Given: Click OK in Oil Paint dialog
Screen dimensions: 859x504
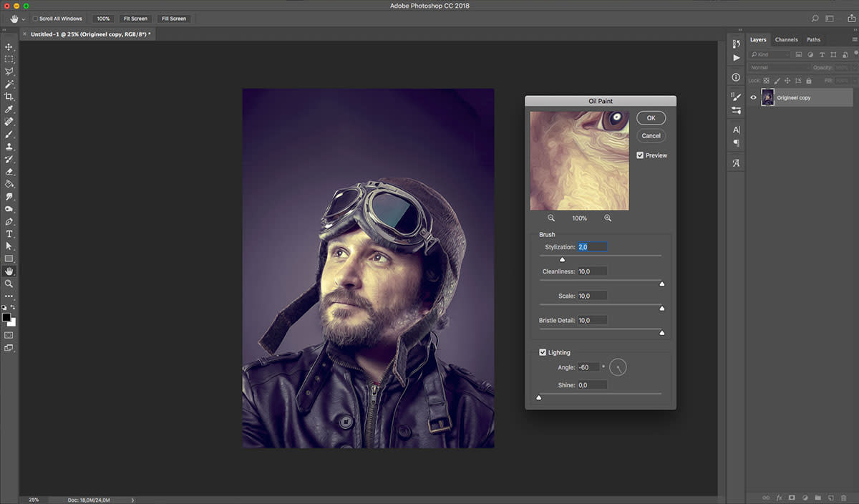Looking at the screenshot, I should point(651,118).
